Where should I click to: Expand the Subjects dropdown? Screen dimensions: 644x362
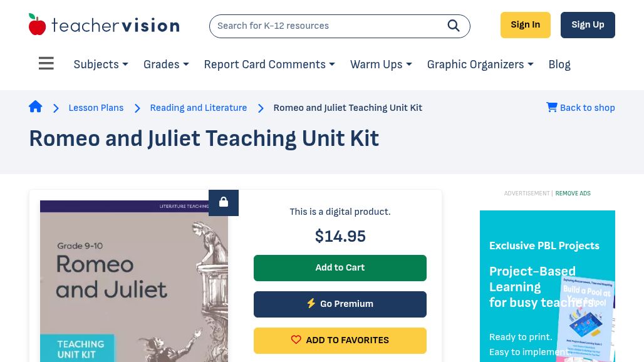[101, 65]
